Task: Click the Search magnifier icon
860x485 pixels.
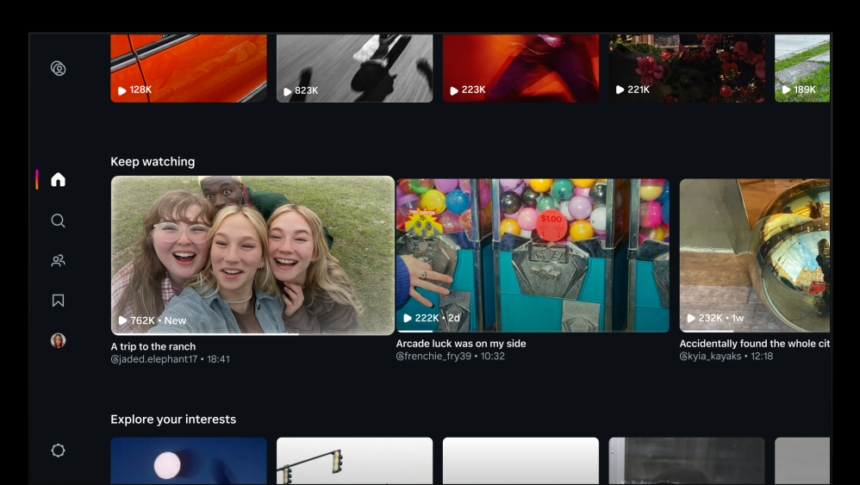Action: [58, 221]
